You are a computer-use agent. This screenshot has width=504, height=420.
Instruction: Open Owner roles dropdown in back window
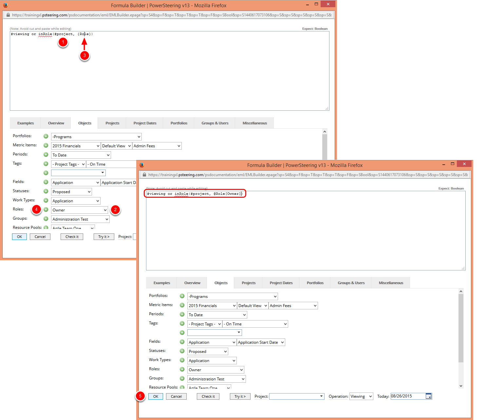point(80,210)
